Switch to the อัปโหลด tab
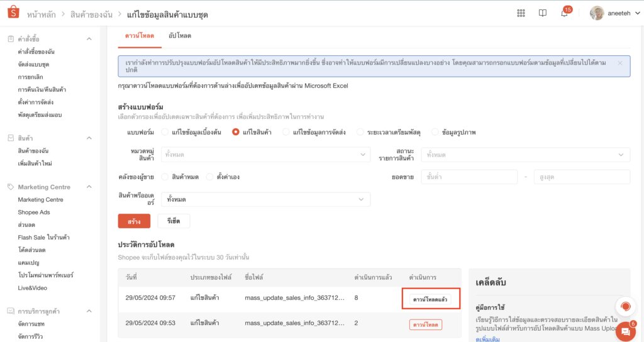 [x=180, y=36]
